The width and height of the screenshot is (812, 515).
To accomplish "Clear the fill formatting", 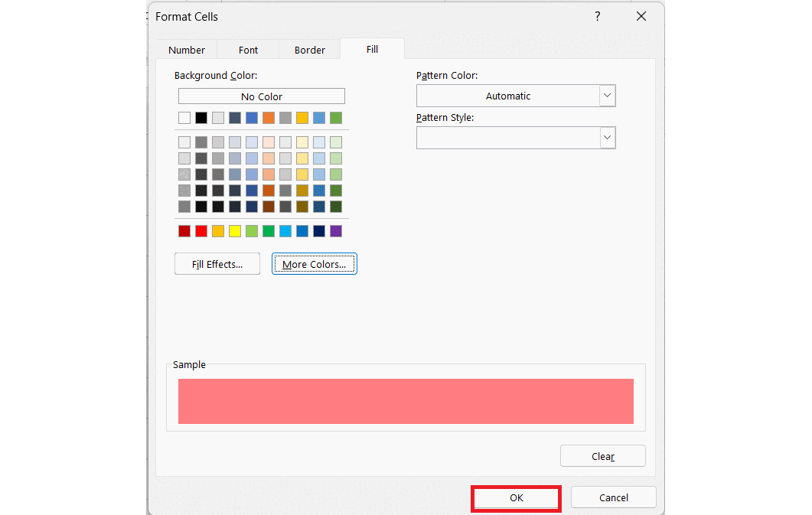I will click(603, 456).
